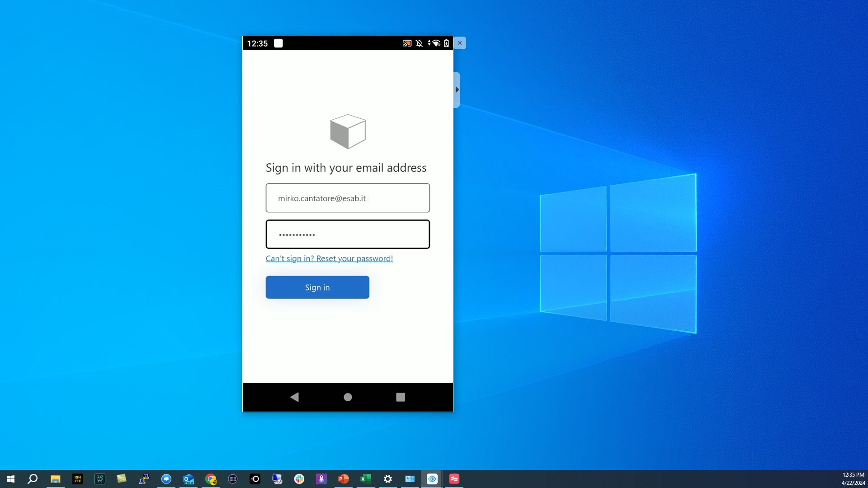Expand the emulator side panel arrow

457,90
